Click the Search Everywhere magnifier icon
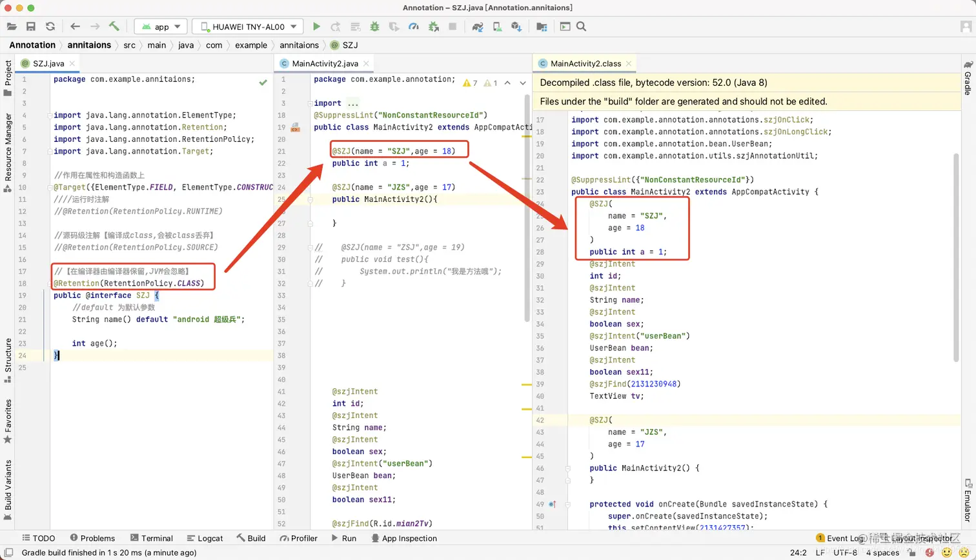The width and height of the screenshot is (976, 560). (581, 26)
